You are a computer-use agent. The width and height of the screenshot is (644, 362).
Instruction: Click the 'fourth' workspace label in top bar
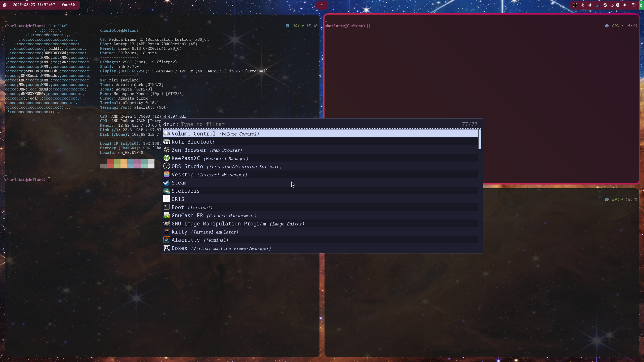click(68, 5)
